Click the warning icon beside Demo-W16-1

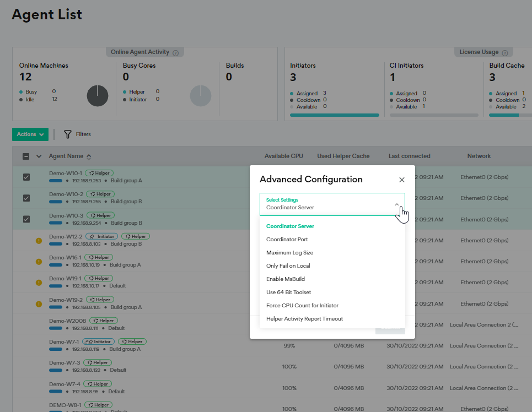(39, 262)
